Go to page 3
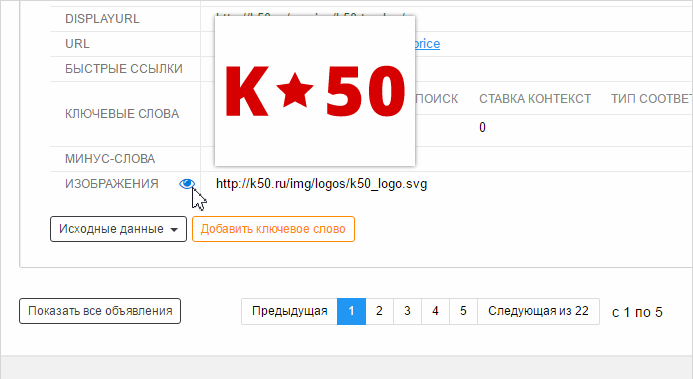The height and width of the screenshot is (379, 693). [407, 311]
